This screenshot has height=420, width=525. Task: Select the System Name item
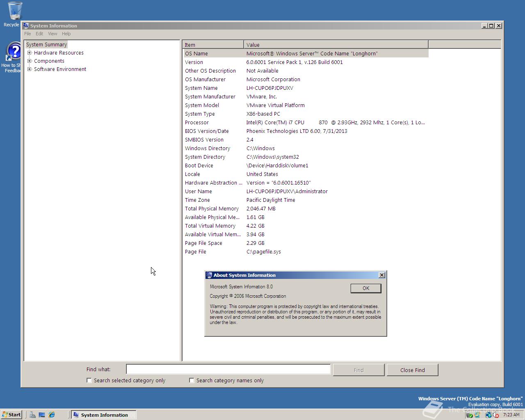point(201,88)
